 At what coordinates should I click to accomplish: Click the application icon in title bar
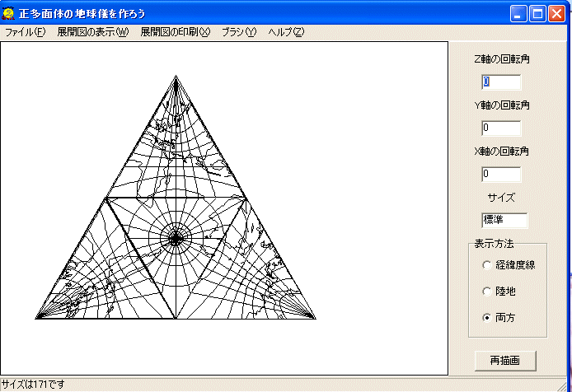pos(8,13)
